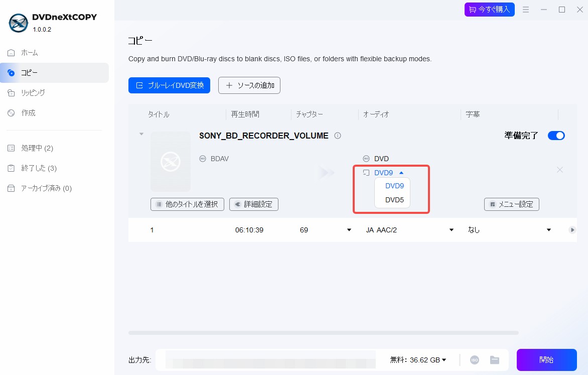Click the BDAV source disc icon

point(203,159)
